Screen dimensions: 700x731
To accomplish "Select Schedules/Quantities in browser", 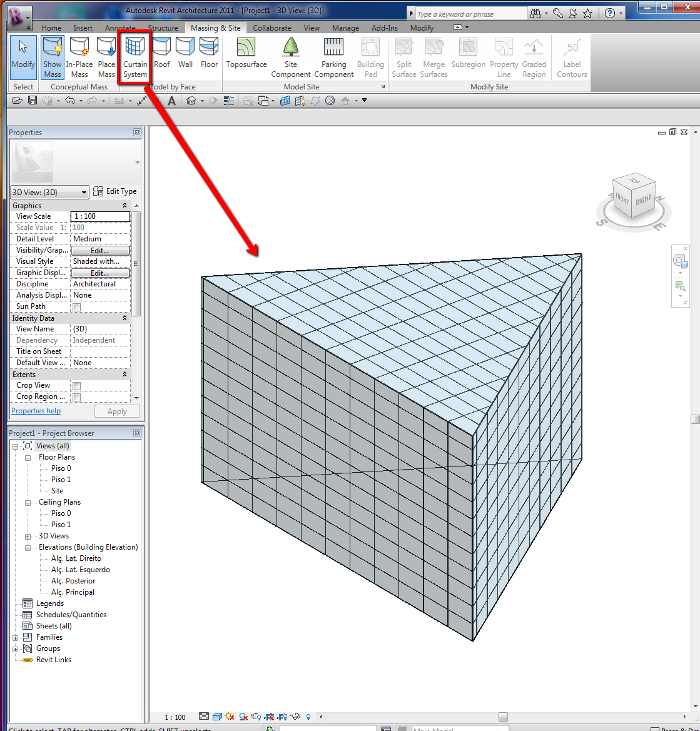I will click(x=71, y=615).
